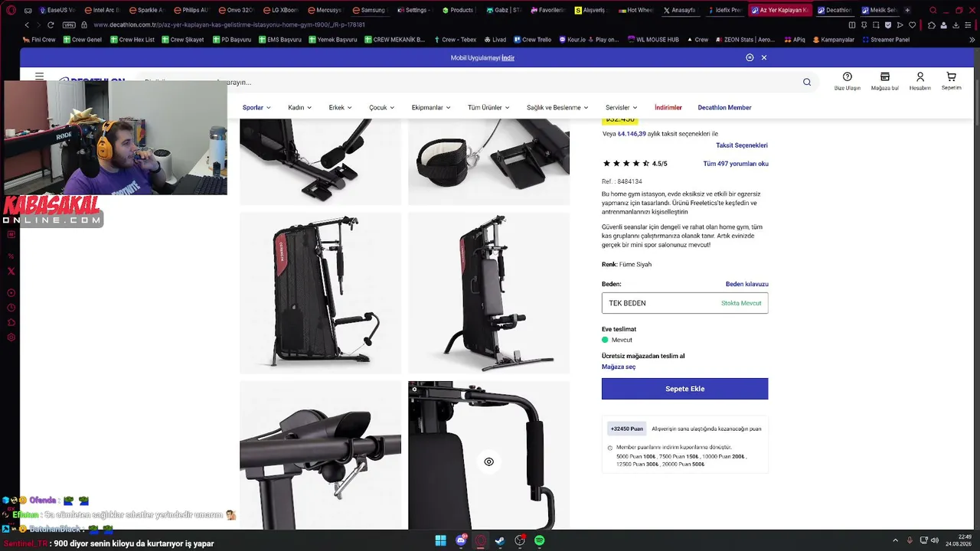Open the home gym side-view thumbnail with red stripe
Image resolution: width=980 pixels, height=551 pixels.
pos(320,293)
